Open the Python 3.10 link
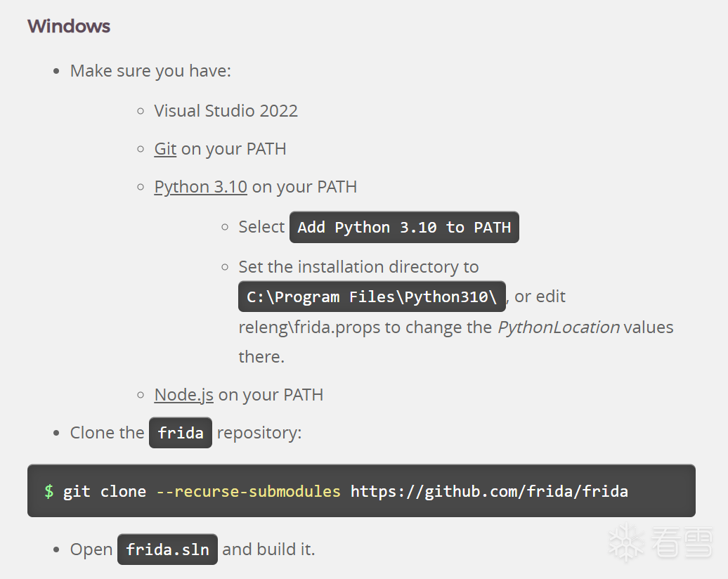728x579 pixels. 200,187
